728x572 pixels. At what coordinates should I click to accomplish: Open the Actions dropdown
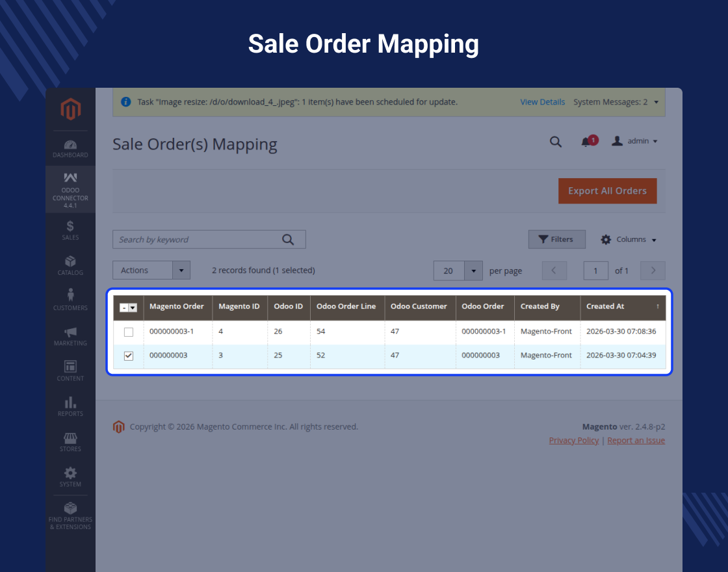tap(151, 270)
